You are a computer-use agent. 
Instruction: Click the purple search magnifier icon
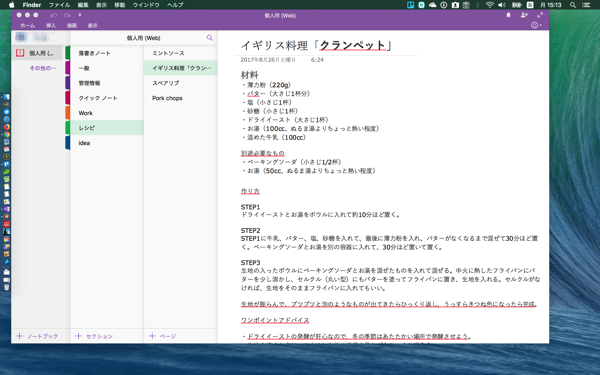(x=209, y=38)
